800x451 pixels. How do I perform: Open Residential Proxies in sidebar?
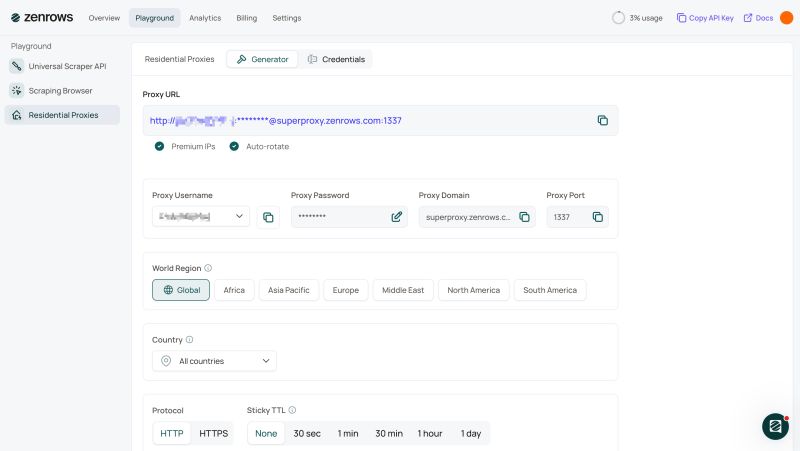pyautogui.click(x=62, y=115)
